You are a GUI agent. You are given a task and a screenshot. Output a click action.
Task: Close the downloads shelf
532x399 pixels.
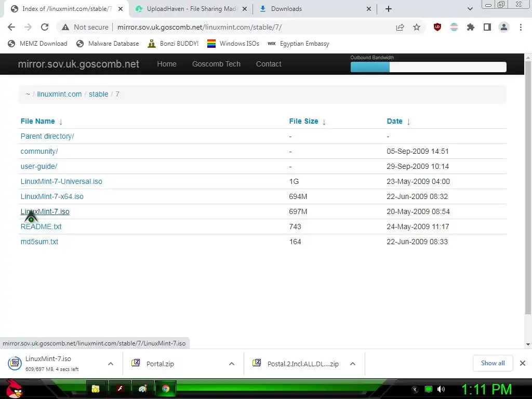(523, 363)
